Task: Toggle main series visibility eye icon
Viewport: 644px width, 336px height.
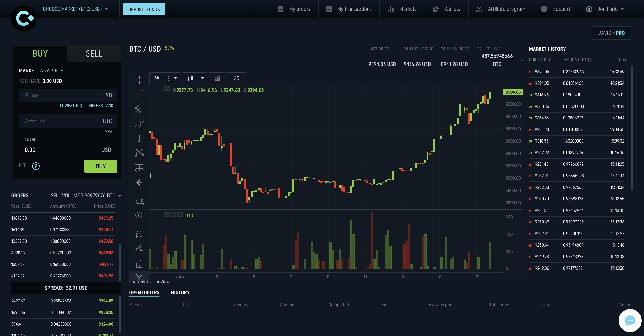Action: tap(167, 89)
